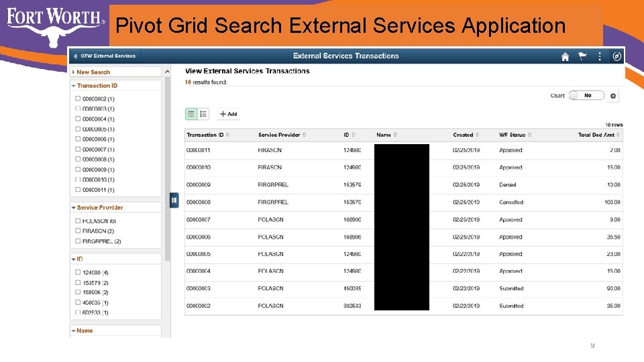Sort by Name column arrows
Screen dimensions: 644x362
395,135
